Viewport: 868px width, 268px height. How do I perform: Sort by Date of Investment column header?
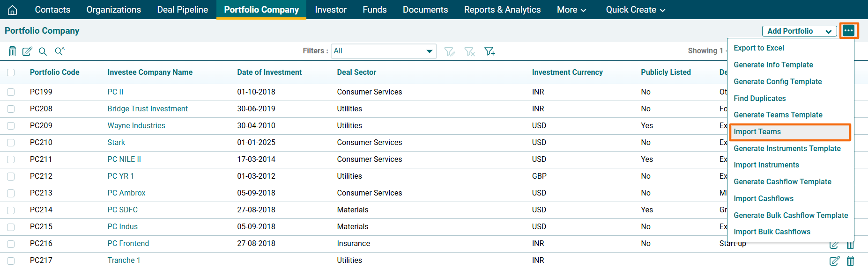[269, 72]
